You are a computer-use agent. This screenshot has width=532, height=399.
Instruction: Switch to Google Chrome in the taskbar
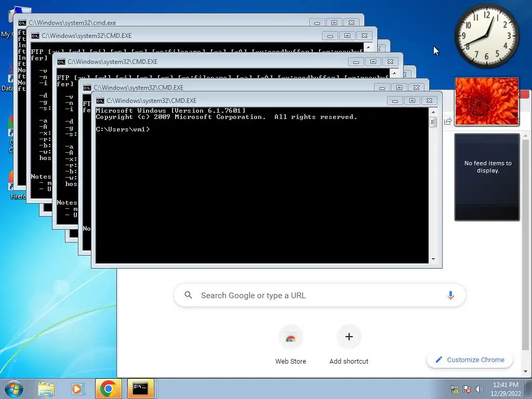(x=108, y=389)
